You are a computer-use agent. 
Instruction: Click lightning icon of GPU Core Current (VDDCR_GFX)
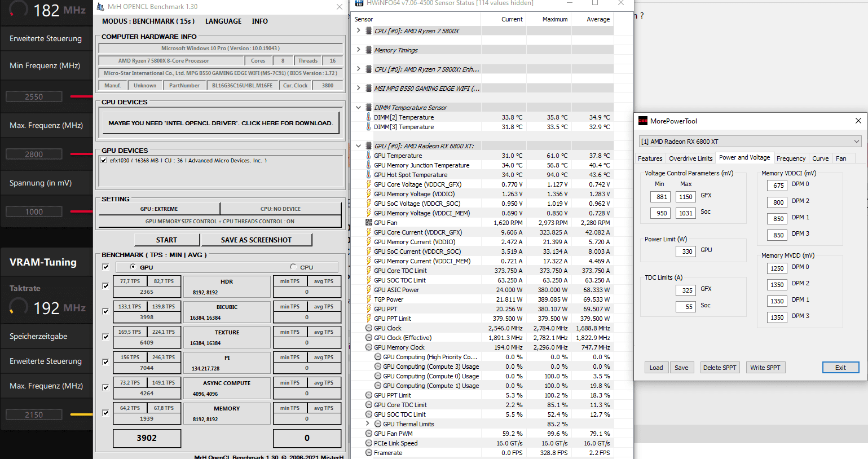pos(369,232)
